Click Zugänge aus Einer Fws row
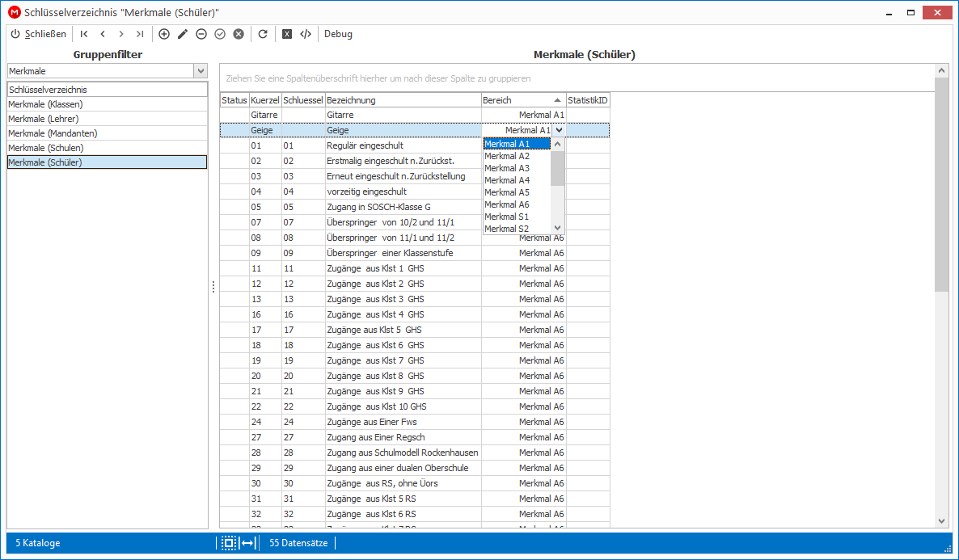This screenshot has height=560, width=959. click(x=415, y=422)
